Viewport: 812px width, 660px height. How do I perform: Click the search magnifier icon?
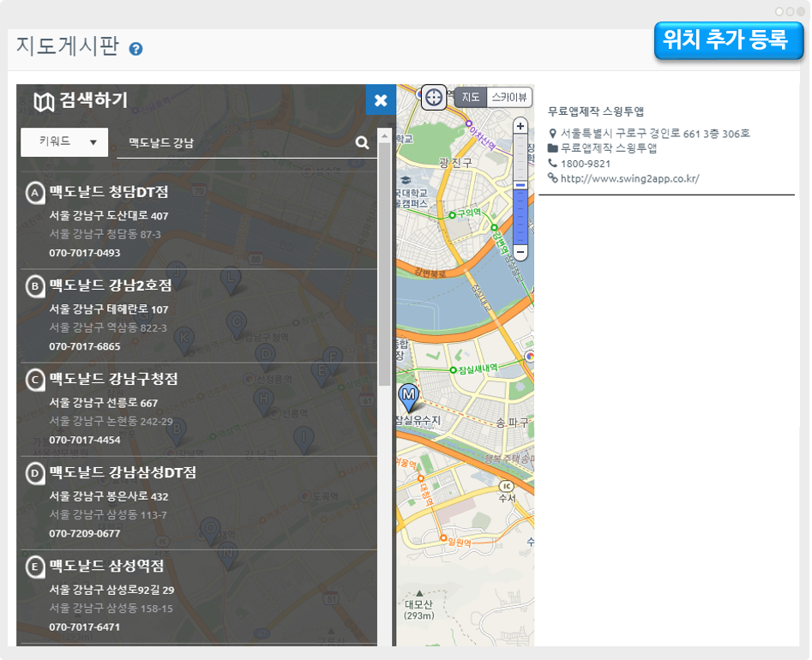362,143
